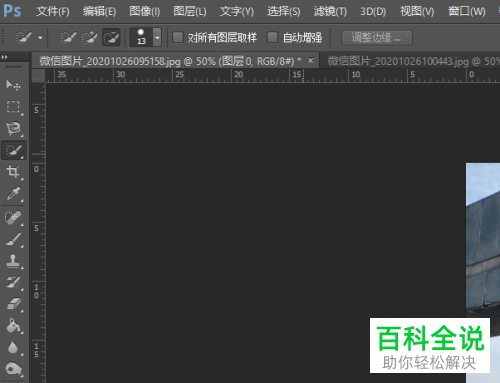Select the Clone Stamp tool
Image resolution: width=500 pixels, height=383 pixels.
point(13,261)
